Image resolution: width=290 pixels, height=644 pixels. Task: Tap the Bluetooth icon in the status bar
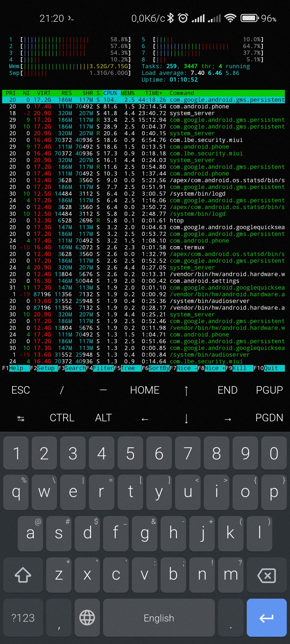tap(171, 18)
